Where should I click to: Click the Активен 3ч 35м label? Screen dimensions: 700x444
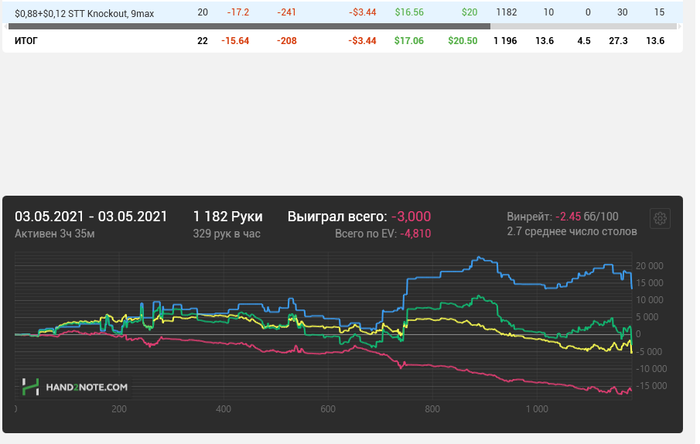(54, 234)
